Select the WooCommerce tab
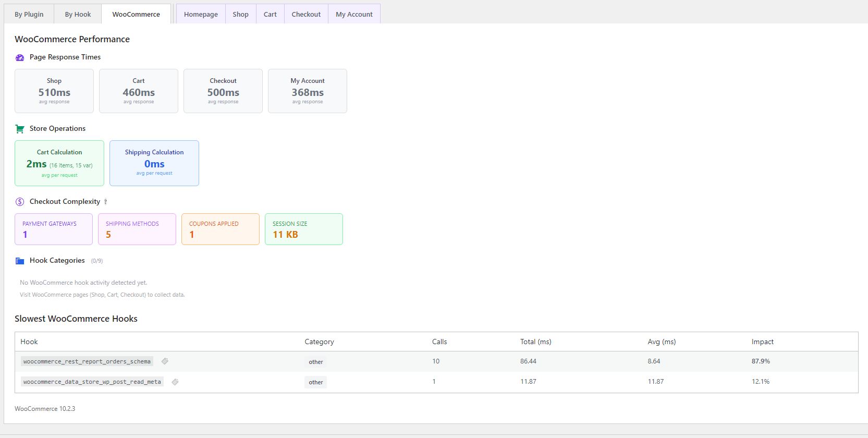Viewport: 868px width, 438px height. (136, 14)
